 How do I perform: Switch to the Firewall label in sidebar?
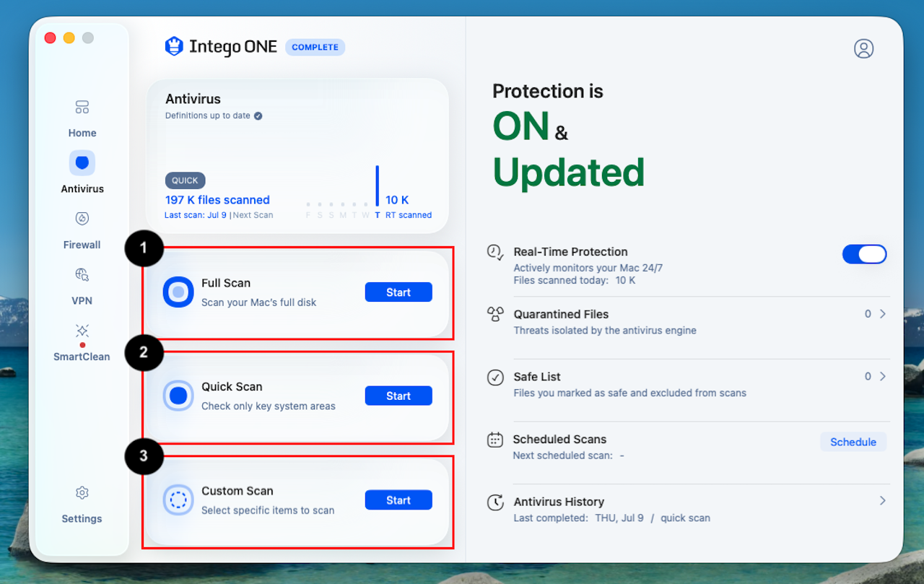tap(82, 245)
